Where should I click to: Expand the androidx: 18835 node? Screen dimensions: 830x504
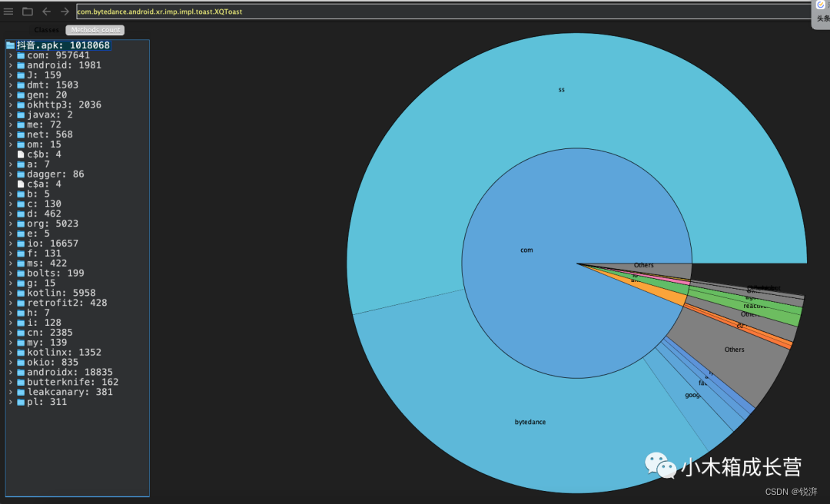tap(10, 373)
